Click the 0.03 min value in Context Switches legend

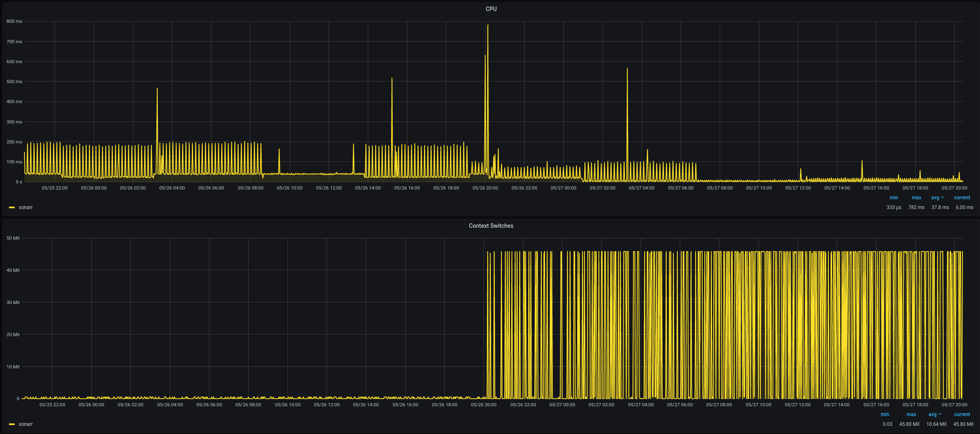[x=887, y=424]
